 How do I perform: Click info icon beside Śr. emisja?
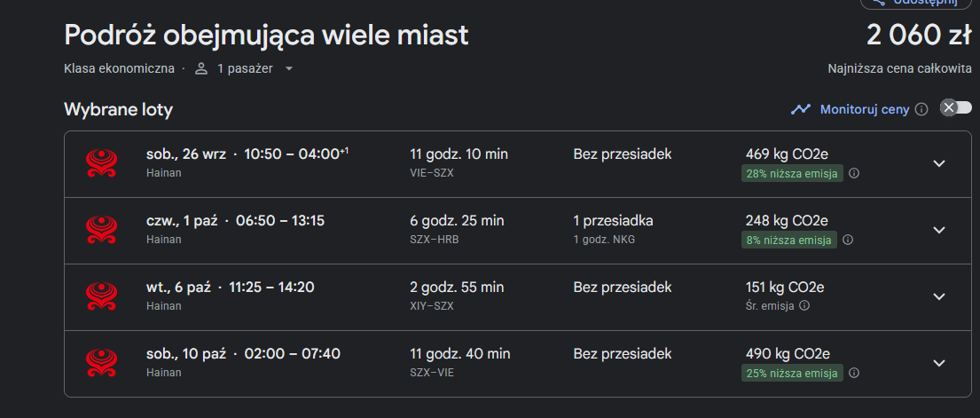pyautogui.click(x=804, y=306)
